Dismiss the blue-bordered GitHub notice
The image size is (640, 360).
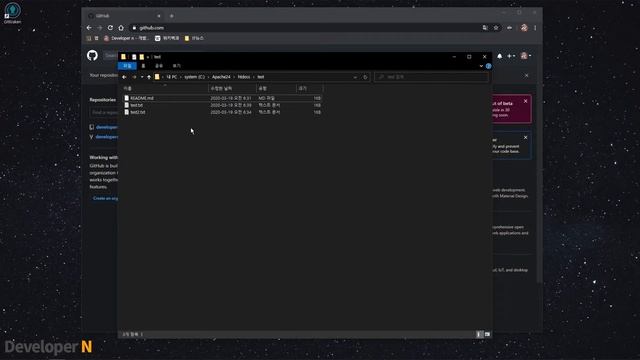(x=526, y=138)
